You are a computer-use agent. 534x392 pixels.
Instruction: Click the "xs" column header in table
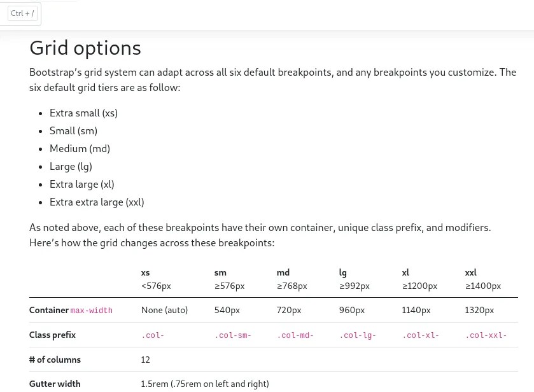pyautogui.click(x=146, y=272)
